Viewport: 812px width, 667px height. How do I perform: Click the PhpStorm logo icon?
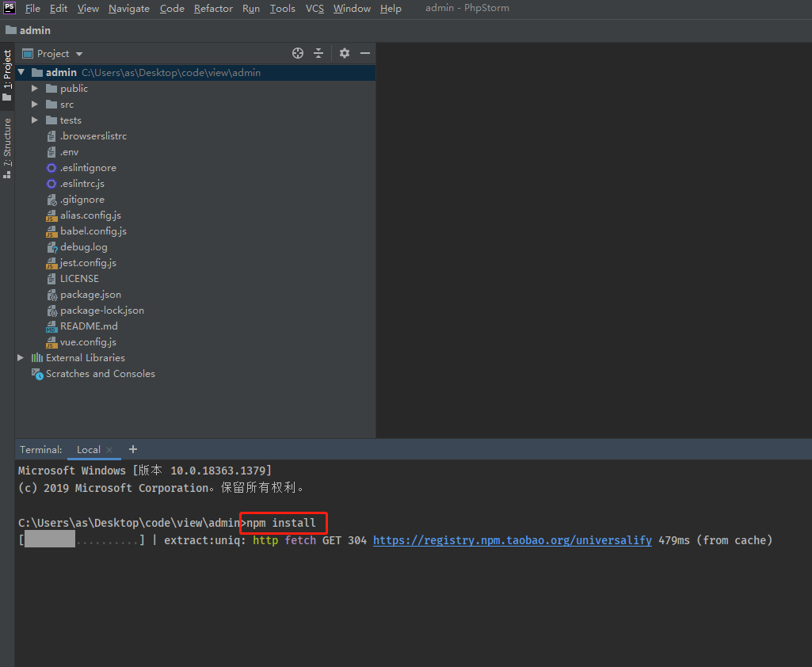click(10, 8)
